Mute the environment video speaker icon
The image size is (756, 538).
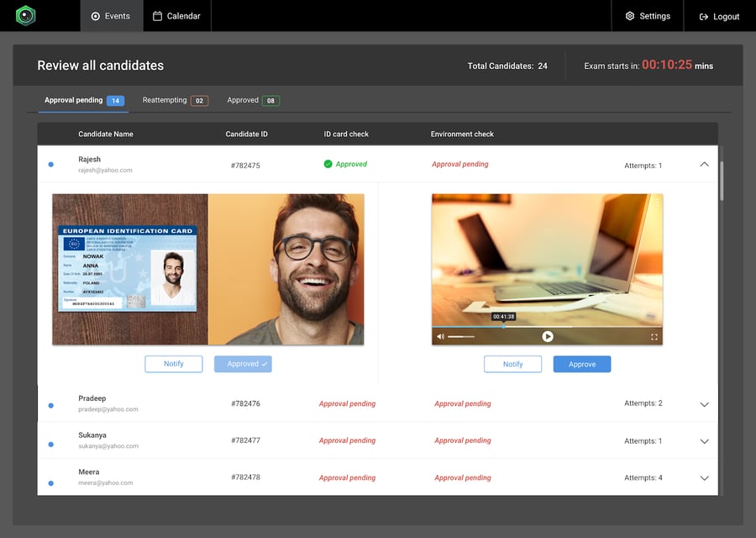(x=439, y=336)
